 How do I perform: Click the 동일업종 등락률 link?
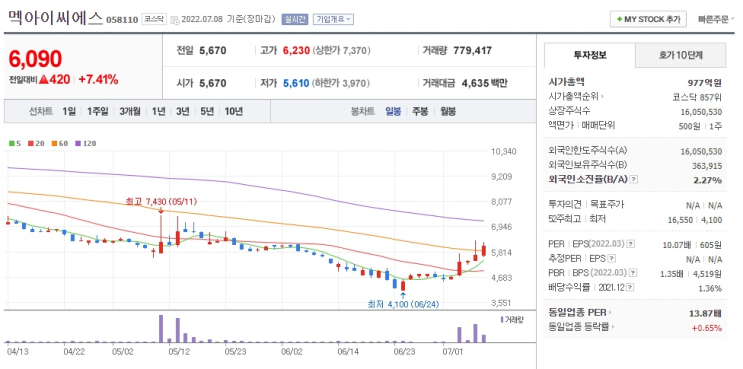pyautogui.click(x=579, y=327)
